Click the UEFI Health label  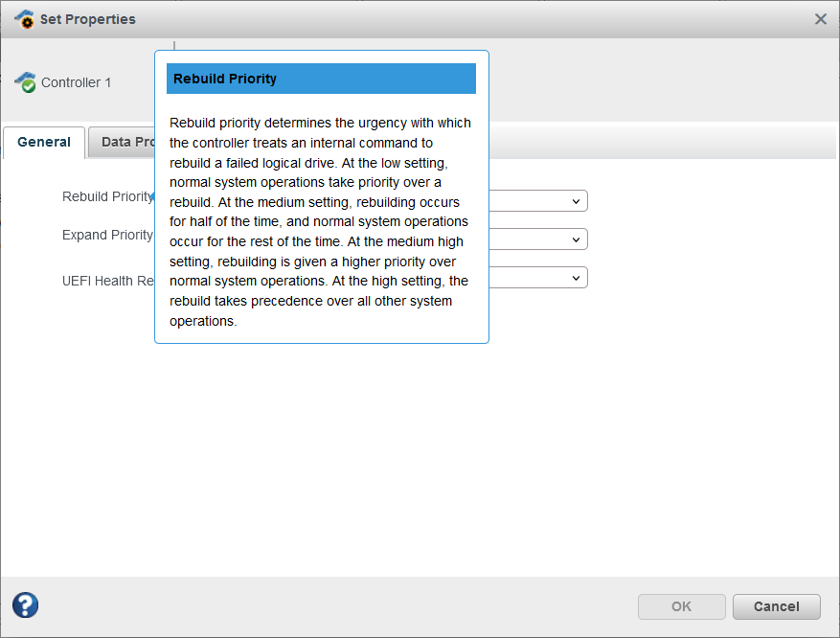pyautogui.click(x=108, y=281)
